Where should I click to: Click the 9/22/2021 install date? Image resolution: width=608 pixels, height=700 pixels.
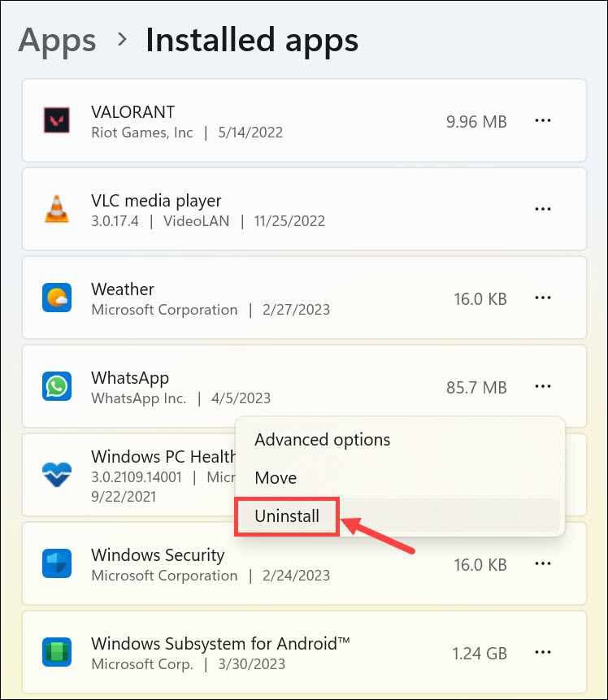pyautogui.click(x=124, y=497)
